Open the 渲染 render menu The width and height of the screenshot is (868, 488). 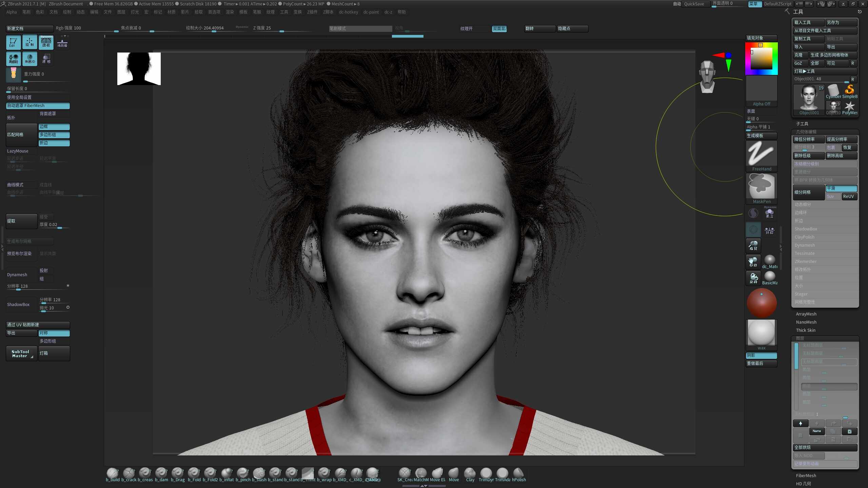pos(230,12)
